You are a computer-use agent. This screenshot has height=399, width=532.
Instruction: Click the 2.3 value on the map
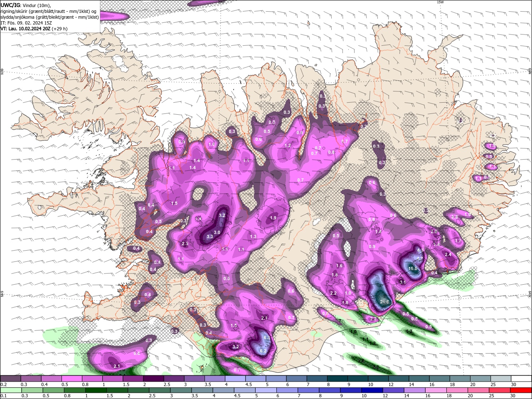[185, 244]
